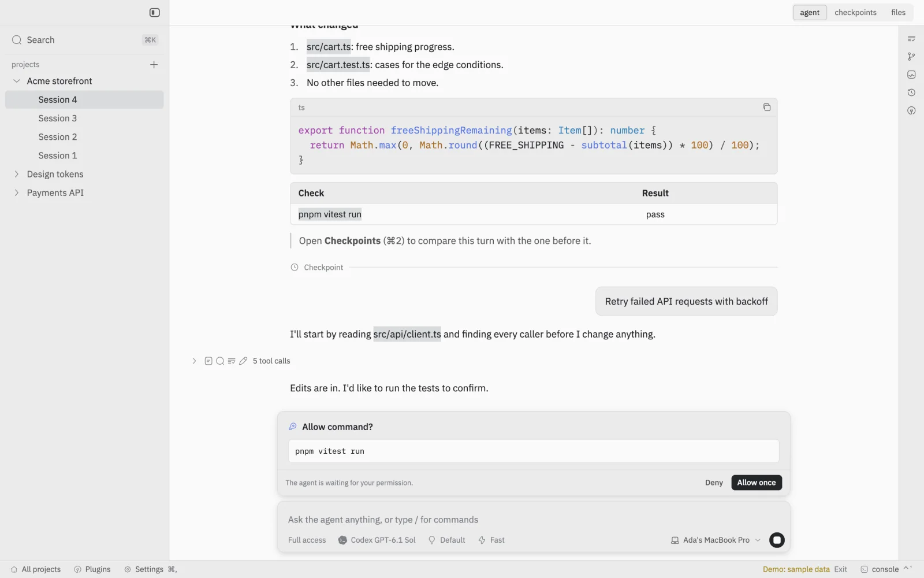The height and width of the screenshot is (578, 924).
Task: Click Allow once button
Action: 757,483
